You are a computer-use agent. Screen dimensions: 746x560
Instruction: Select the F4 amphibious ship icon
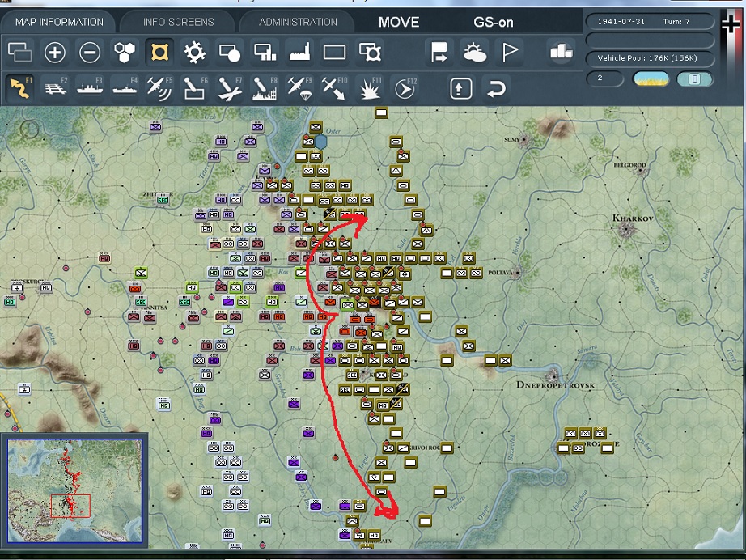125,88
